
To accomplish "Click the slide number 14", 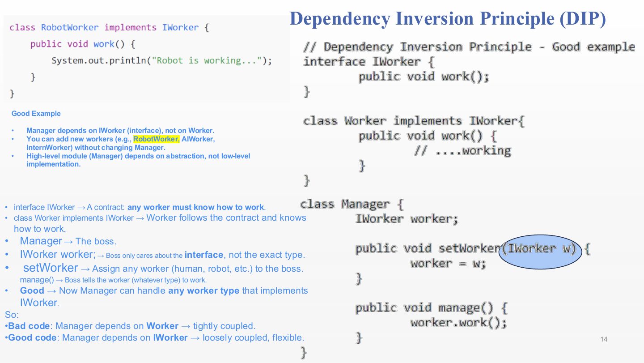I will click(604, 339).
